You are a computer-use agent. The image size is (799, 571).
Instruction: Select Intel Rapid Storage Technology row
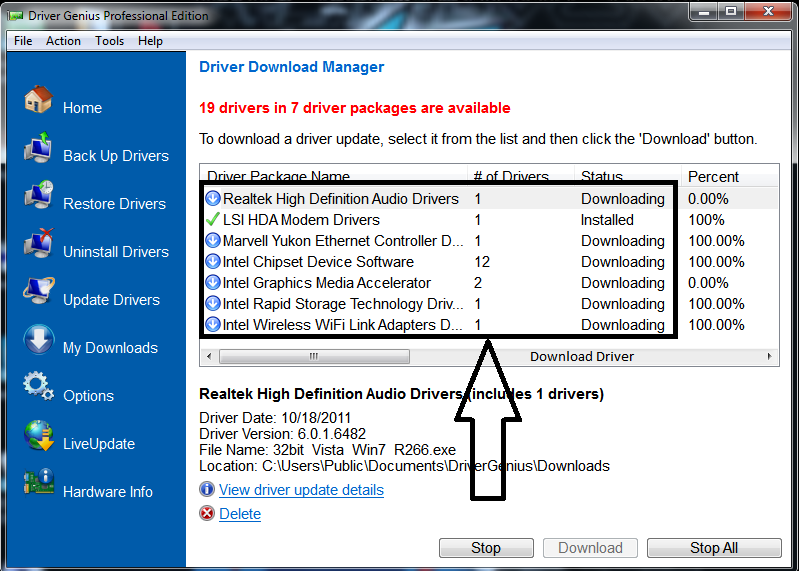tap(489, 304)
